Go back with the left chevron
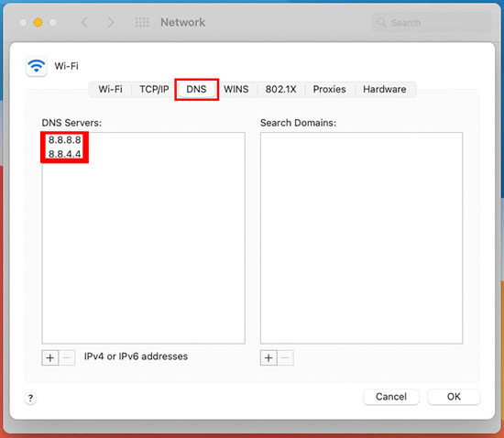The height and width of the screenshot is (438, 504). tap(84, 22)
